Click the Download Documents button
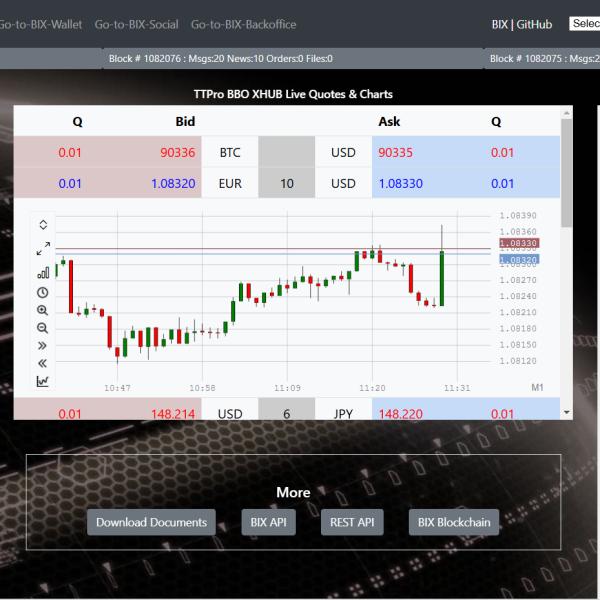This screenshot has width=600, height=600. click(x=151, y=522)
